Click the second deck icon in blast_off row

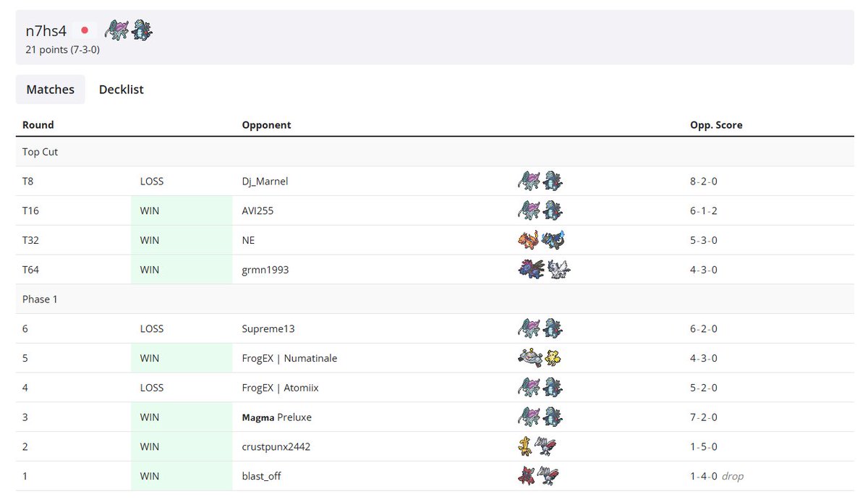tap(549, 476)
